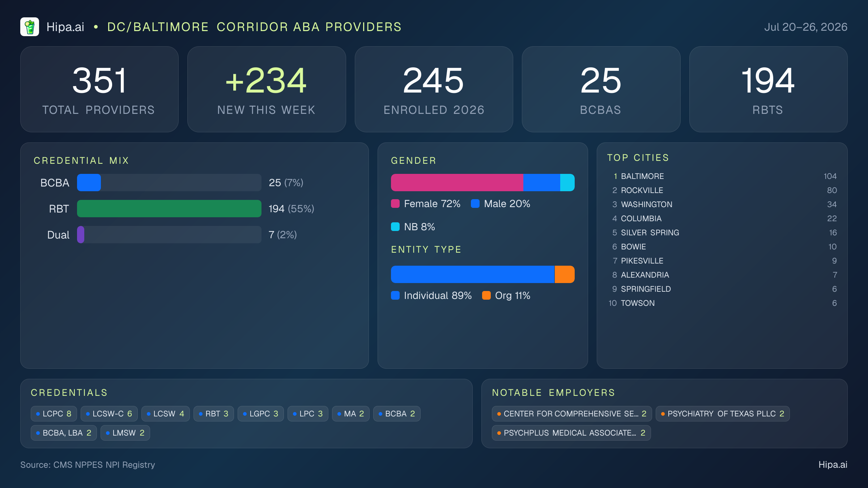Open the 194 RBTs stat card
This screenshot has height=488, width=868.
(x=768, y=89)
